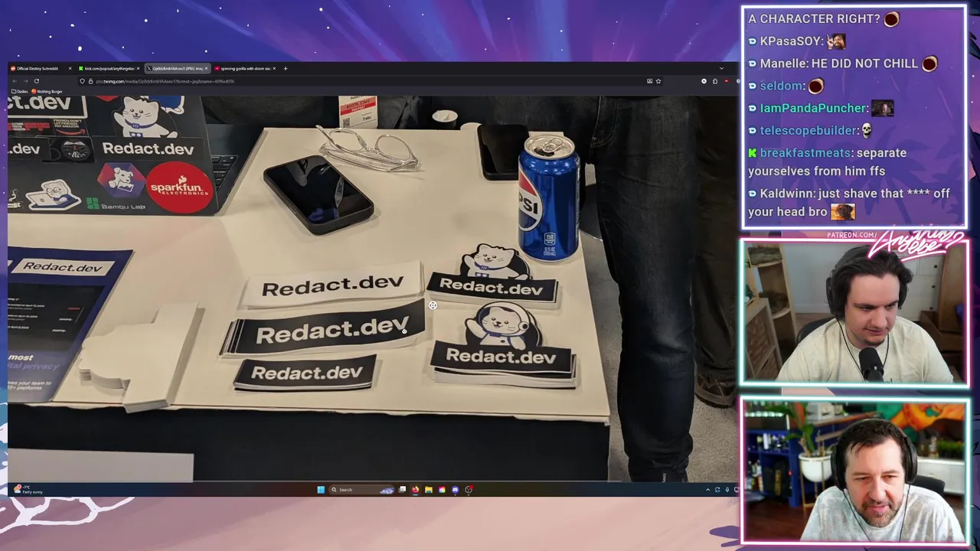Image resolution: width=980 pixels, height=551 pixels.
Task: Open the list all tabs dropdown
Action: click(x=721, y=68)
